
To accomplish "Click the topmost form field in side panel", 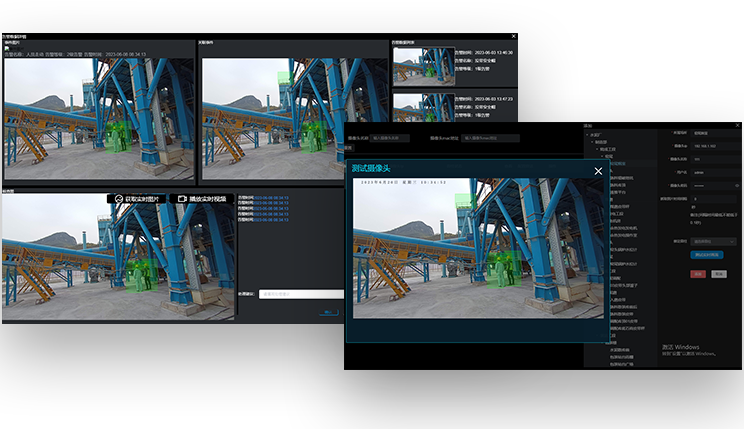I will 715,133.
